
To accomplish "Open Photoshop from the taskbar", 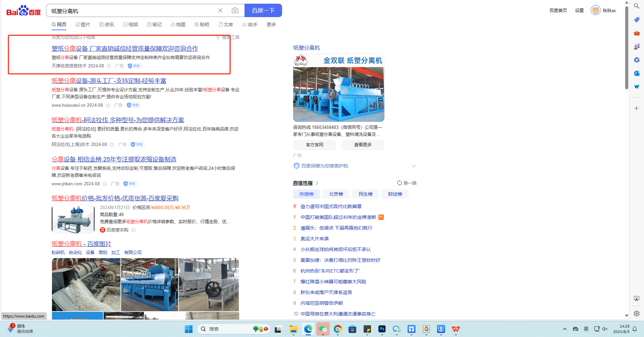I will [x=382, y=329].
